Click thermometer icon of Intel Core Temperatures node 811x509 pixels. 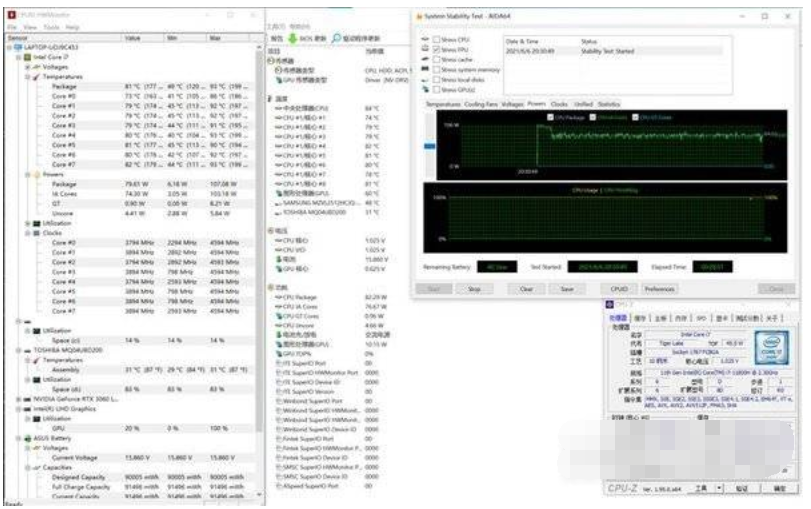click(36, 77)
